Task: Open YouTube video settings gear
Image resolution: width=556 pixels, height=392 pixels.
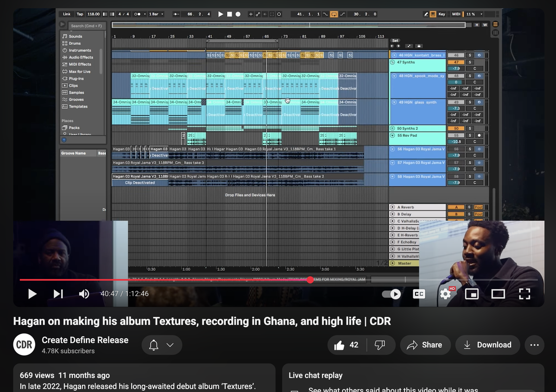Action: pyautogui.click(x=445, y=294)
